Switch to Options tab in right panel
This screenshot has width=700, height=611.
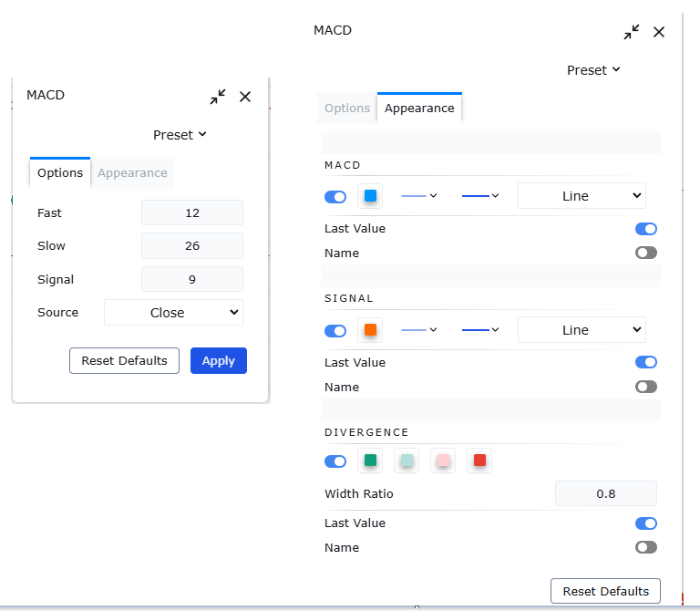[347, 108]
